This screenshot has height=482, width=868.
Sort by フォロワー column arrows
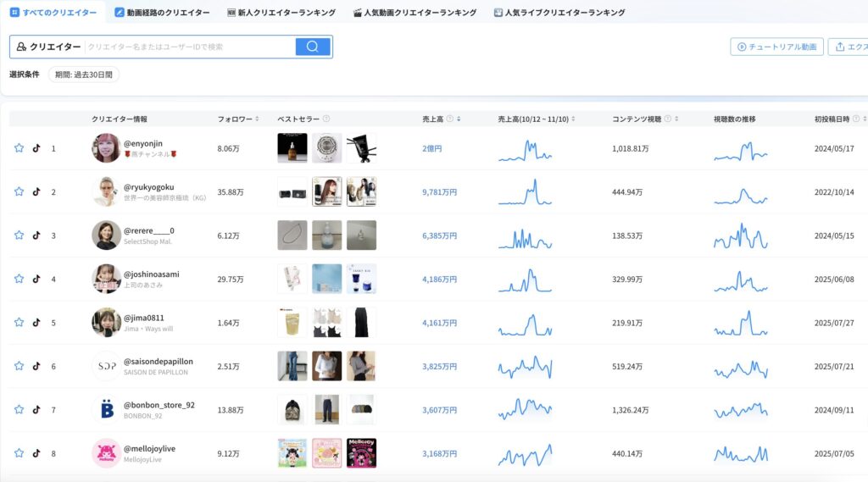tap(257, 119)
